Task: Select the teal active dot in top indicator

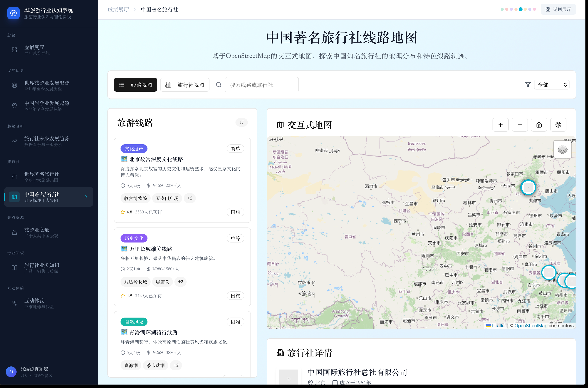Action: pos(520,9)
